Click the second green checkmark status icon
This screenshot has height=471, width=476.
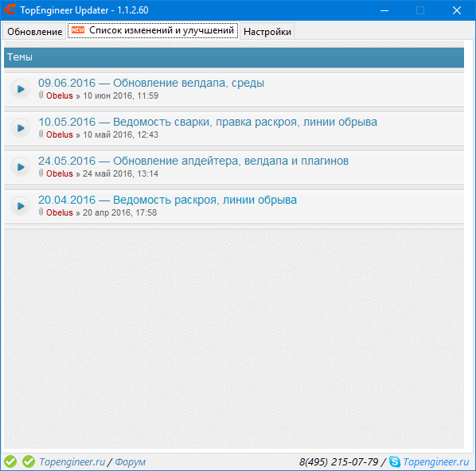click(29, 461)
